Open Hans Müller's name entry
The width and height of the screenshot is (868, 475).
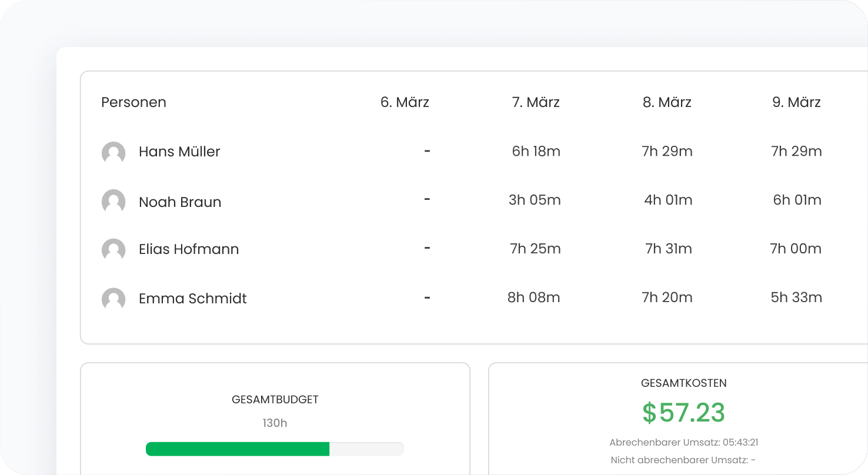pos(179,152)
